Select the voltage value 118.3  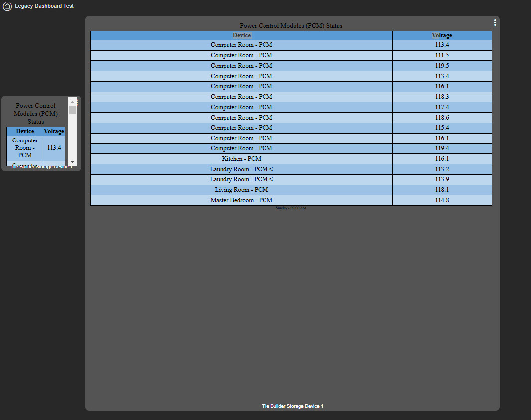tap(442, 97)
